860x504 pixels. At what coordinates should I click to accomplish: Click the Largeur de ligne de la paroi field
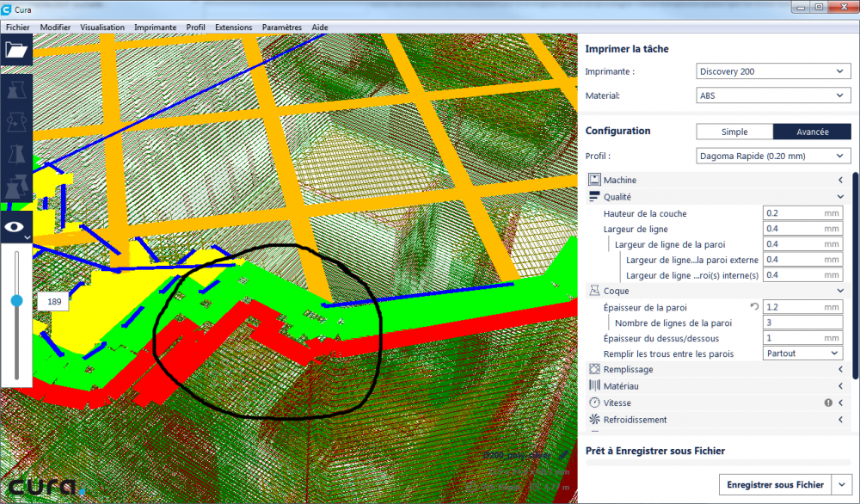coord(803,243)
